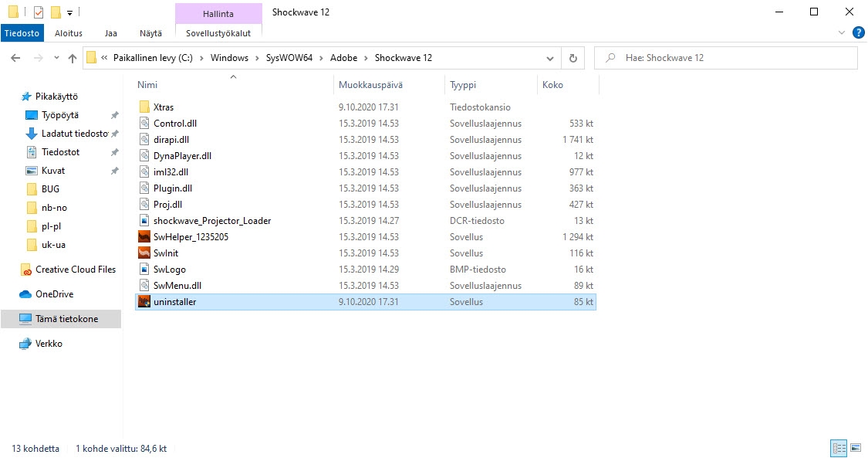Open the Xtras folder icon
Image resolution: width=868 pixels, height=458 pixels.
click(144, 107)
